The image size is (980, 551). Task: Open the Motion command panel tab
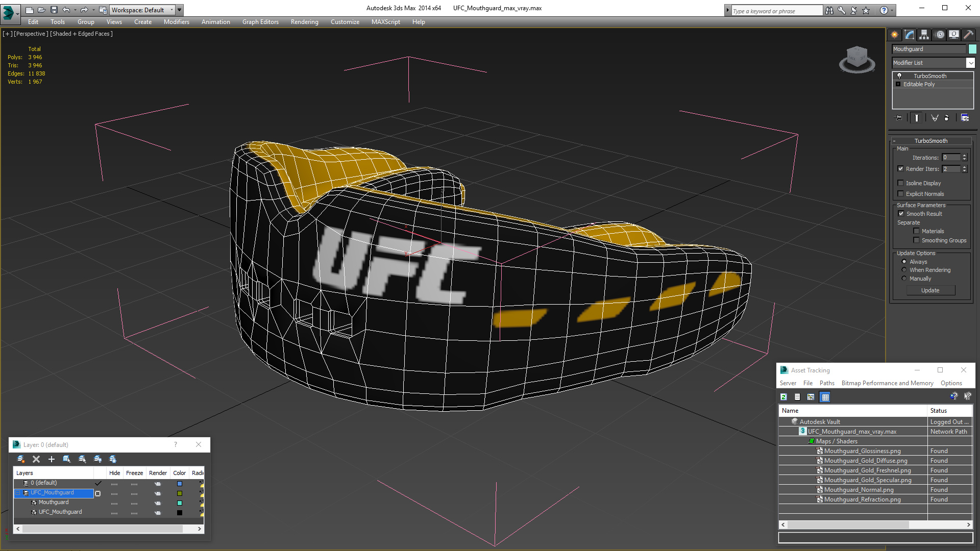pos(940,35)
